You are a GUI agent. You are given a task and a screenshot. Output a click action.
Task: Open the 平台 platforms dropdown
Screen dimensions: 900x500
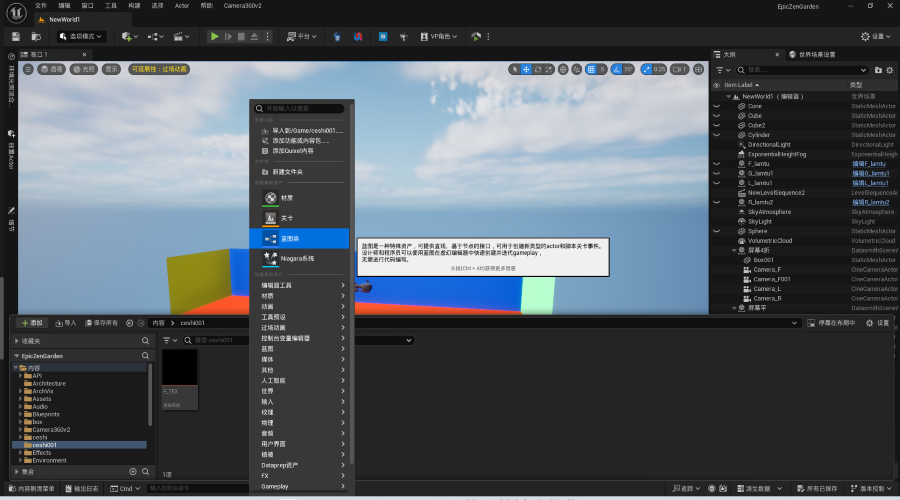click(301, 36)
